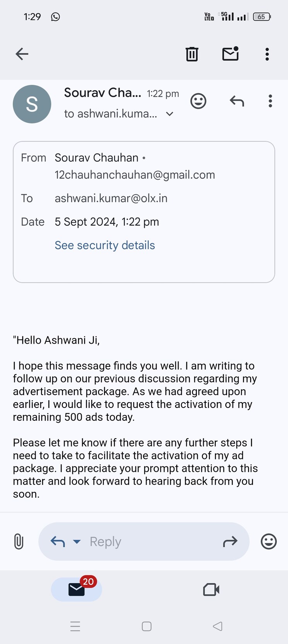
Task: Type in the Reply field
Action: (x=147, y=541)
